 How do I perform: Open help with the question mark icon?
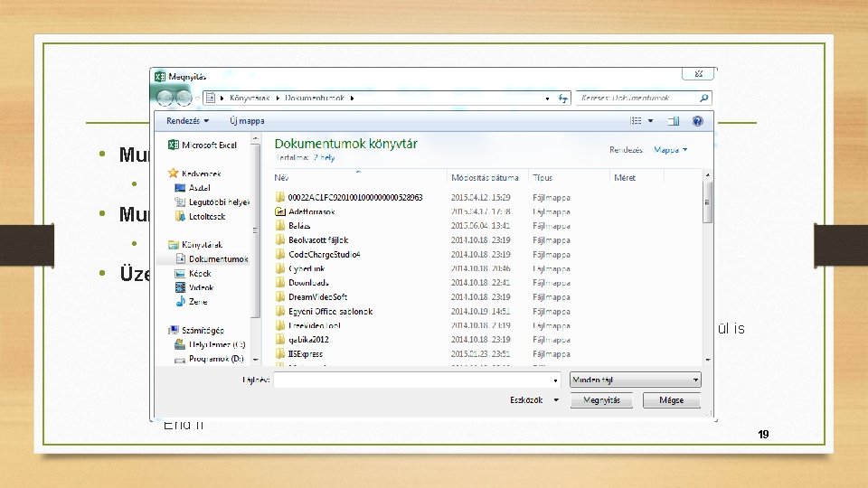pyautogui.click(x=697, y=120)
